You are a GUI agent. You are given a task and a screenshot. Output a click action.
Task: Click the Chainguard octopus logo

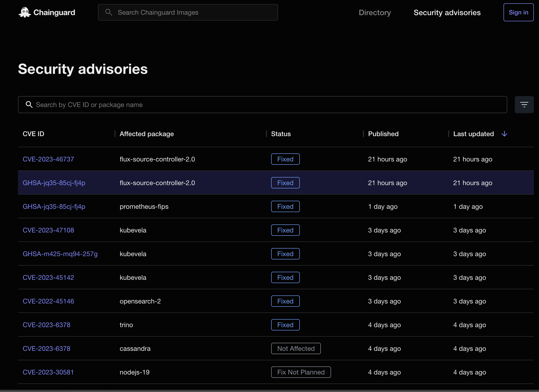(x=25, y=12)
